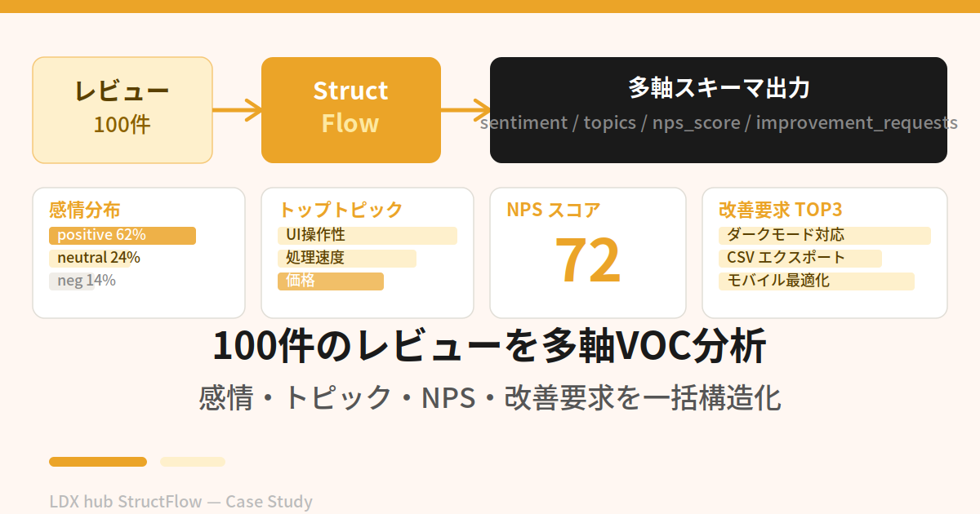This screenshot has height=514, width=980.
Task: Click the NPS スコア label
Action: [554, 210]
